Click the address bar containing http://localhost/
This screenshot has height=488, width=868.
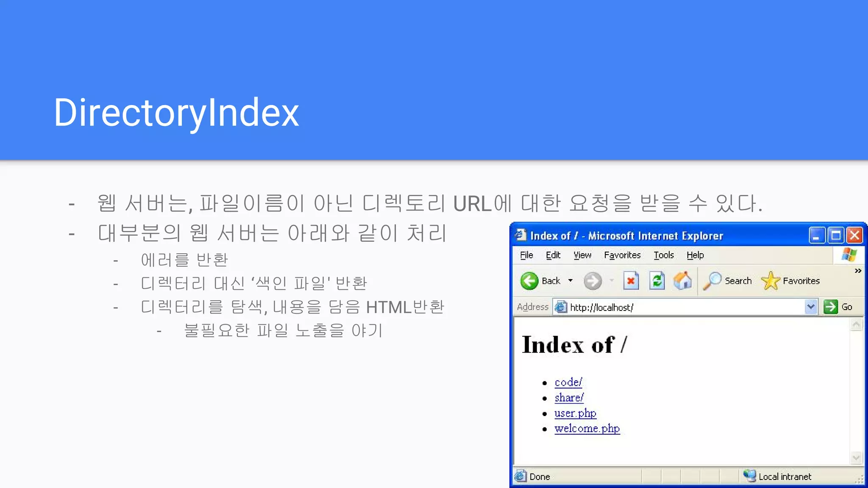coord(684,307)
